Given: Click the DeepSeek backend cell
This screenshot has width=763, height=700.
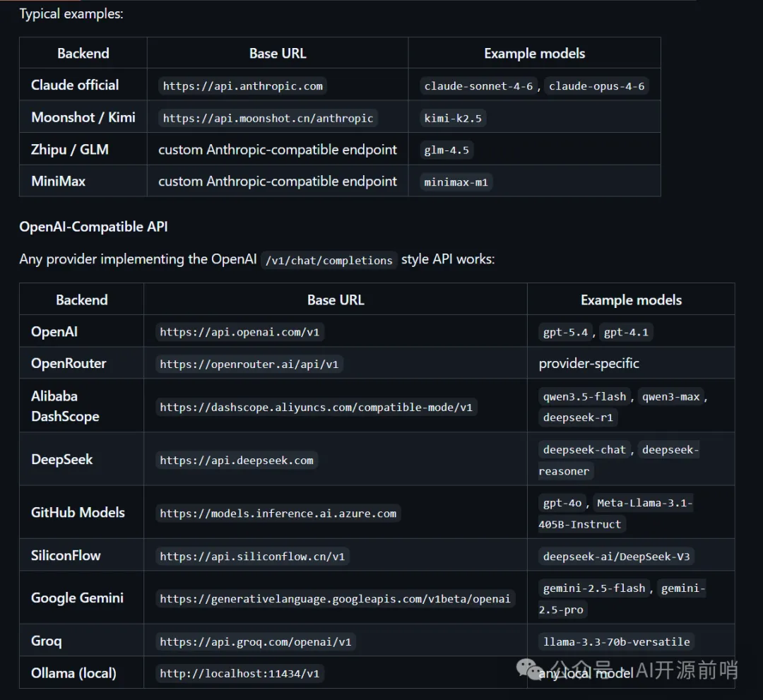Looking at the screenshot, I should [x=81, y=458].
